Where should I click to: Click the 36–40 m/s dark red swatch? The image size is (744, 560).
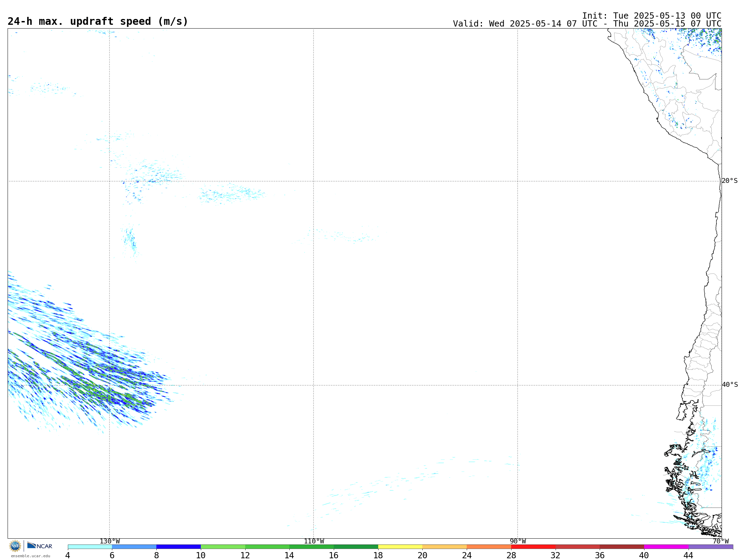(622, 547)
